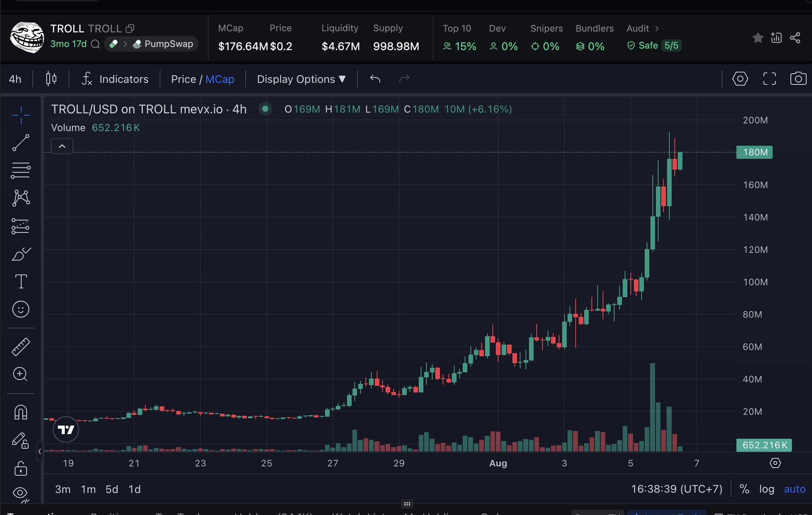Screen dimensions: 812x515
Task: Select the text annotation tool
Action: click(x=21, y=281)
